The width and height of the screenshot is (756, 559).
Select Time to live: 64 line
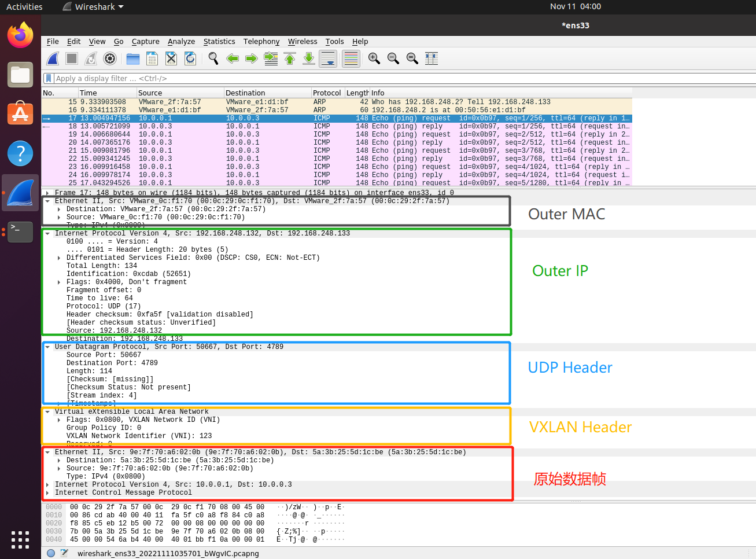coord(99,298)
